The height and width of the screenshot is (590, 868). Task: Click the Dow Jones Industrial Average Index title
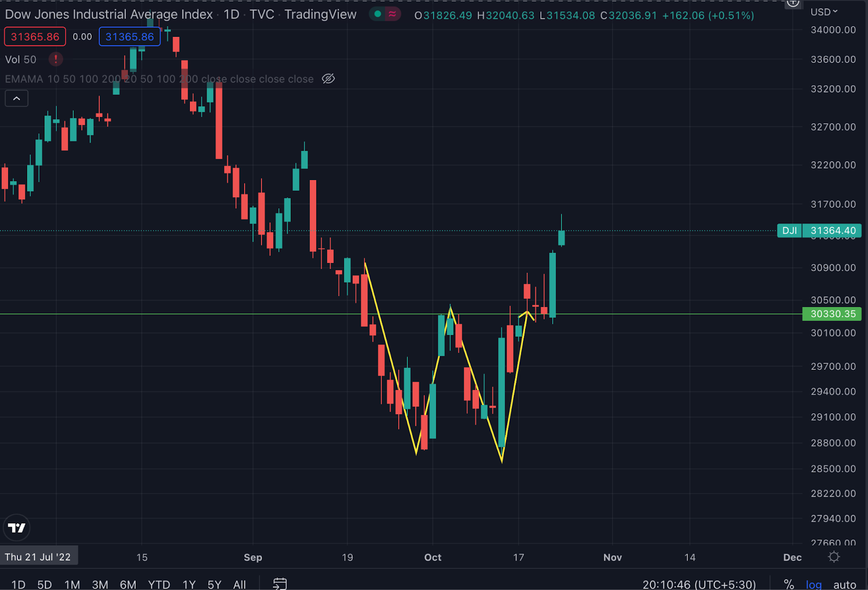[x=108, y=15]
